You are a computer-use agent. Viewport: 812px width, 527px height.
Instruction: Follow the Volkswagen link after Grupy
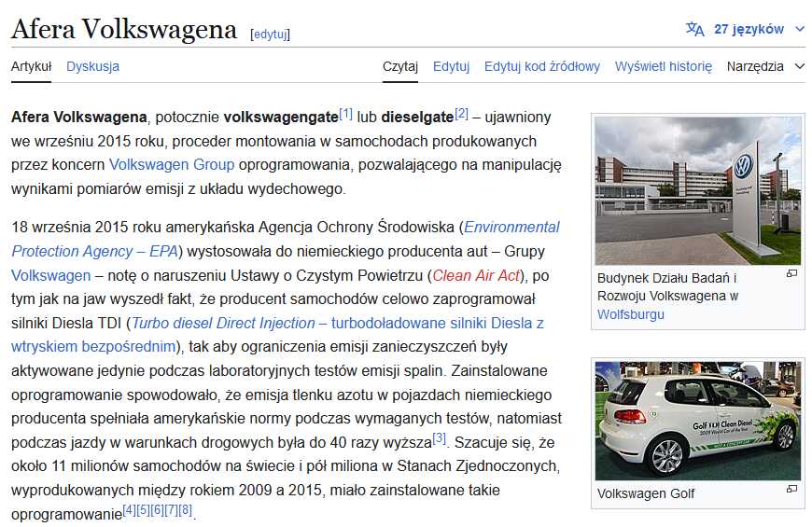click(x=50, y=275)
